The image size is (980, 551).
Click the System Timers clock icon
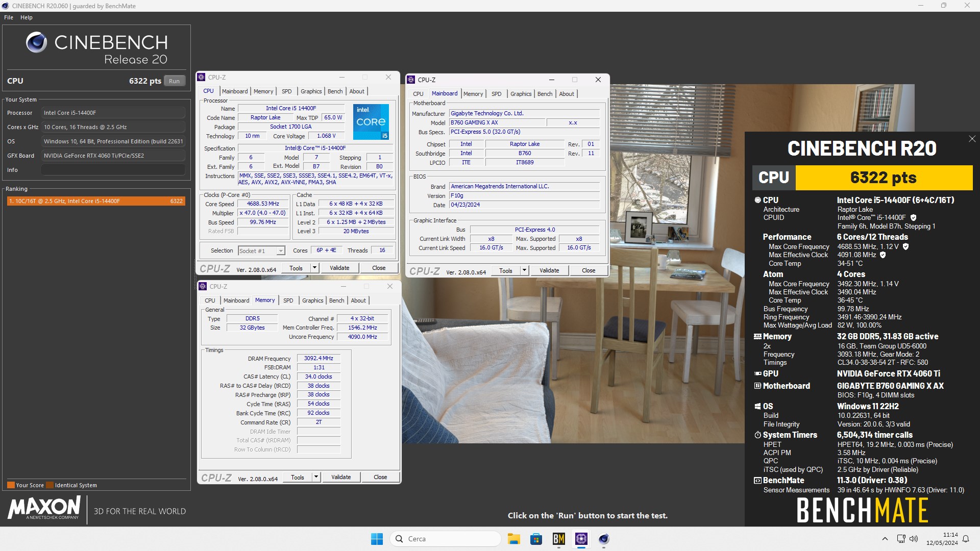[x=758, y=435]
